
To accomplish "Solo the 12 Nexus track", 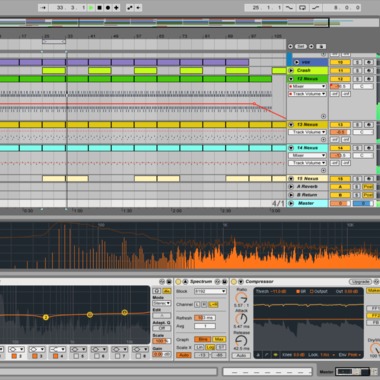I will tap(357, 79).
